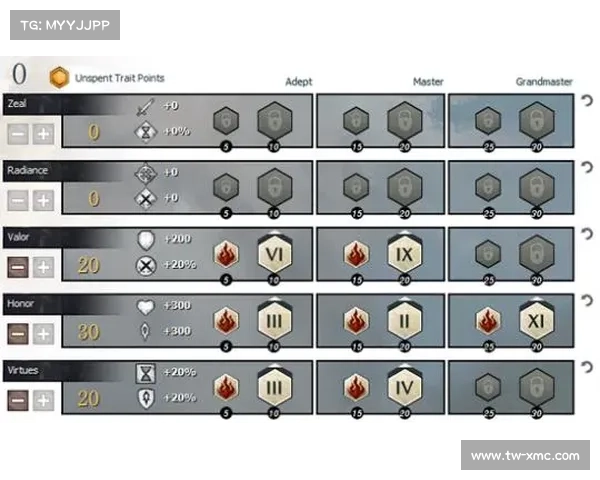
Task: Add a point to the Honor trait line
Action: coord(43,333)
